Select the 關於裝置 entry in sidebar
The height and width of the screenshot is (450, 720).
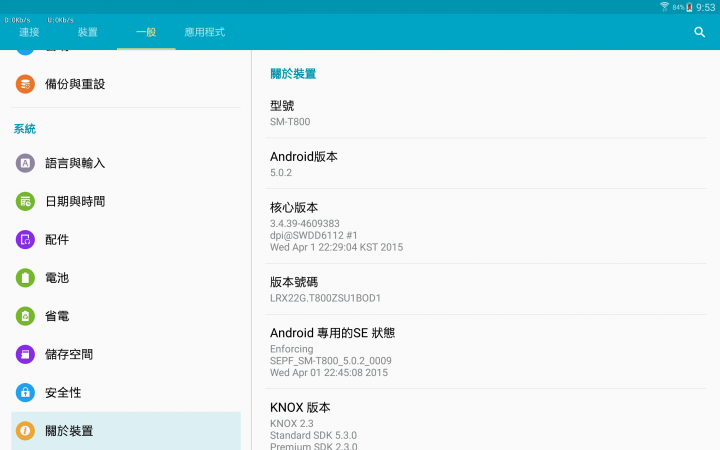(x=126, y=431)
